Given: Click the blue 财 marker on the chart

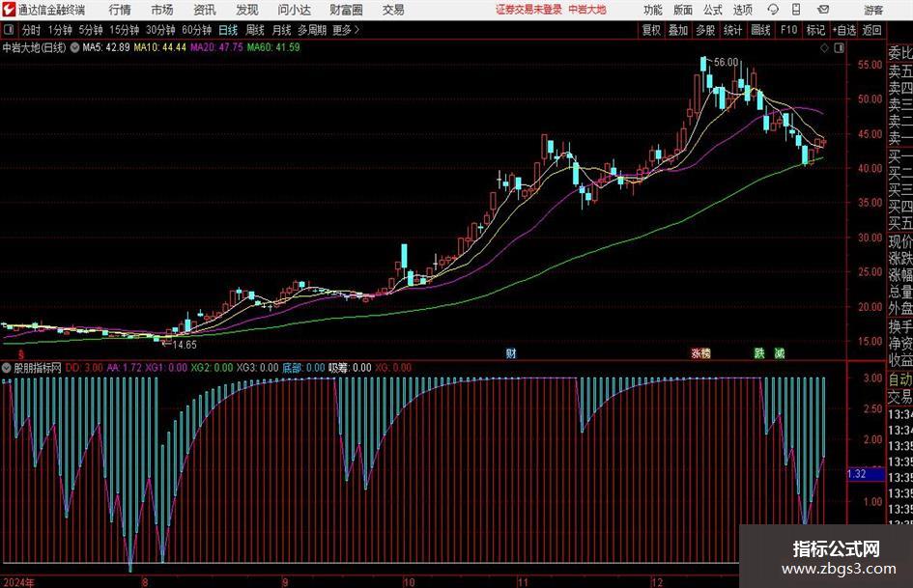Looking at the screenshot, I should tap(511, 353).
